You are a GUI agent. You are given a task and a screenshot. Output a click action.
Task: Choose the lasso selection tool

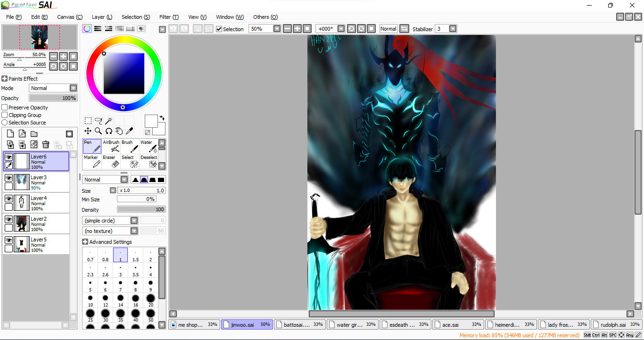pos(99,121)
